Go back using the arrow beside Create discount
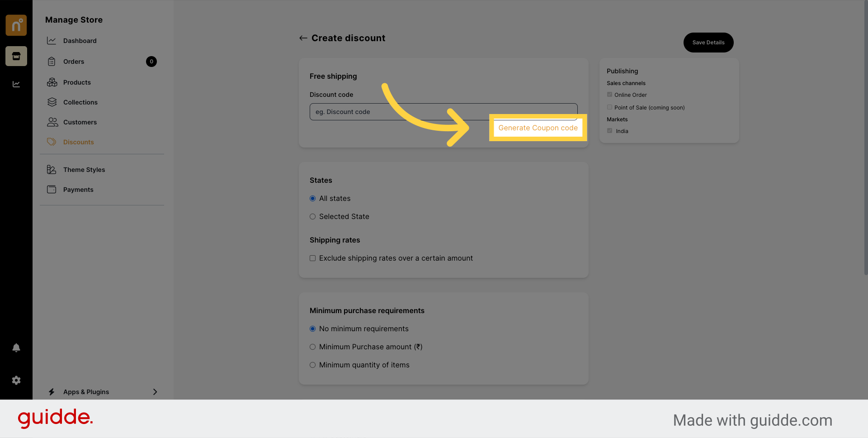This screenshot has width=868, height=438. 303,38
